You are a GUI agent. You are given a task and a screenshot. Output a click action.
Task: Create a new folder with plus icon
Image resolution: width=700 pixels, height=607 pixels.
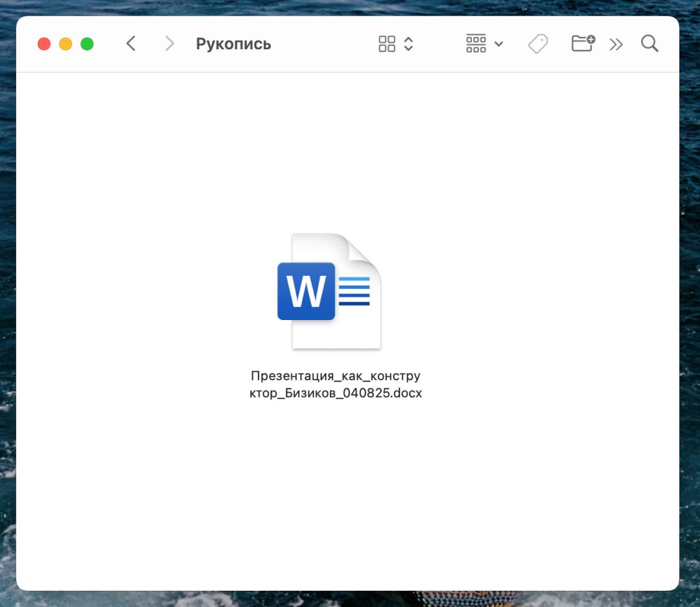[583, 43]
